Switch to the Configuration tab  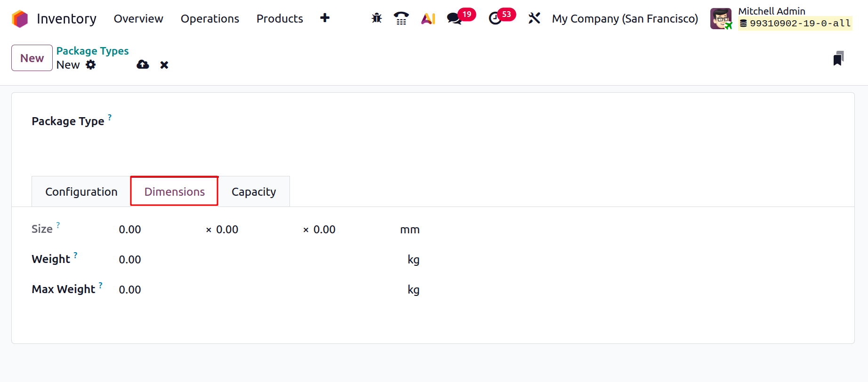81,192
